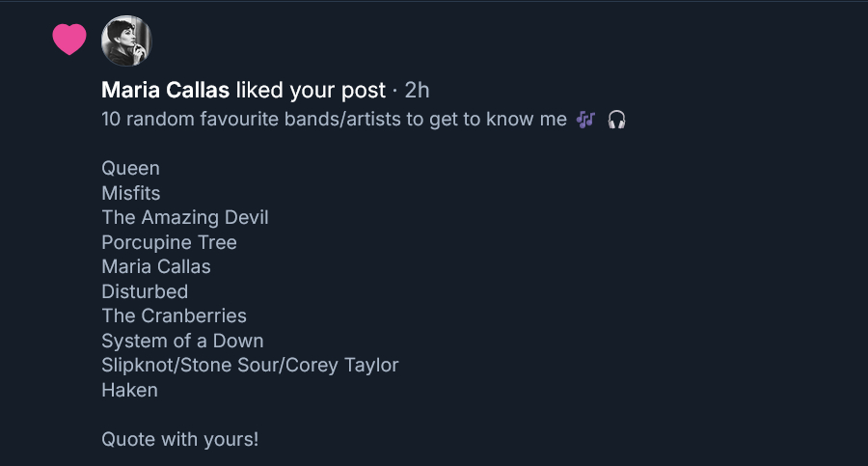This screenshot has height=466, width=868.
Task: Open the bold Maria Callas username link
Action: 165,91
